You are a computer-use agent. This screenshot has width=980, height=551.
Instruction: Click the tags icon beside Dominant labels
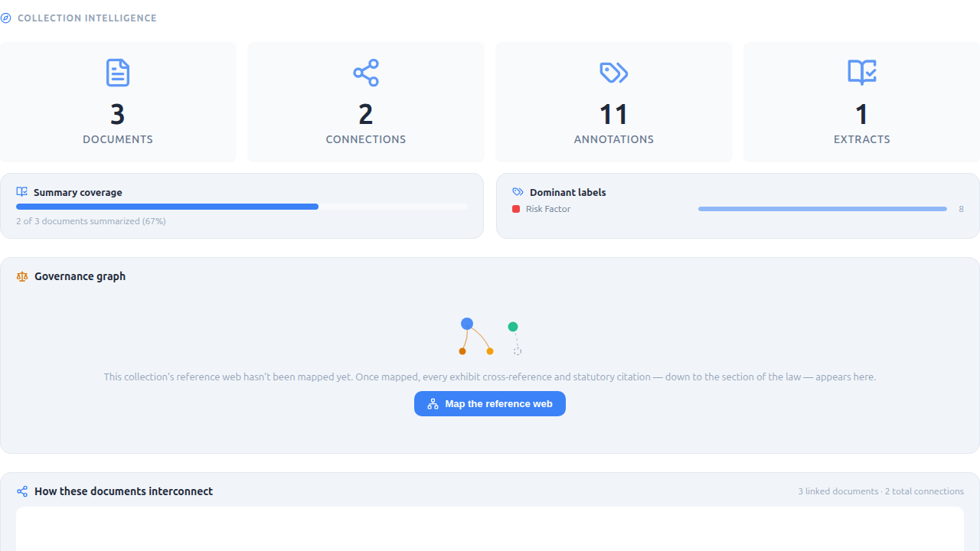click(518, 192)
